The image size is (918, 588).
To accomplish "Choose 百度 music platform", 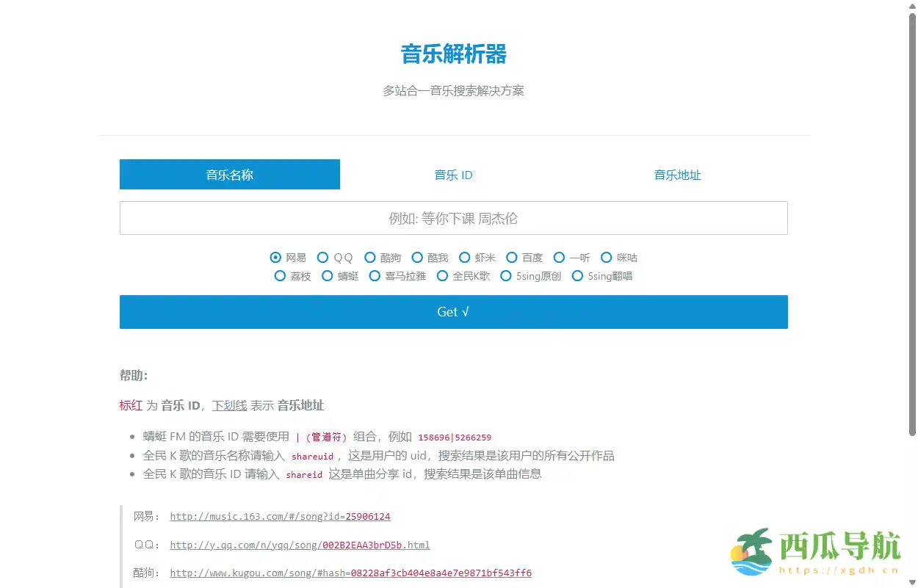I will click(x=512, y=257).
